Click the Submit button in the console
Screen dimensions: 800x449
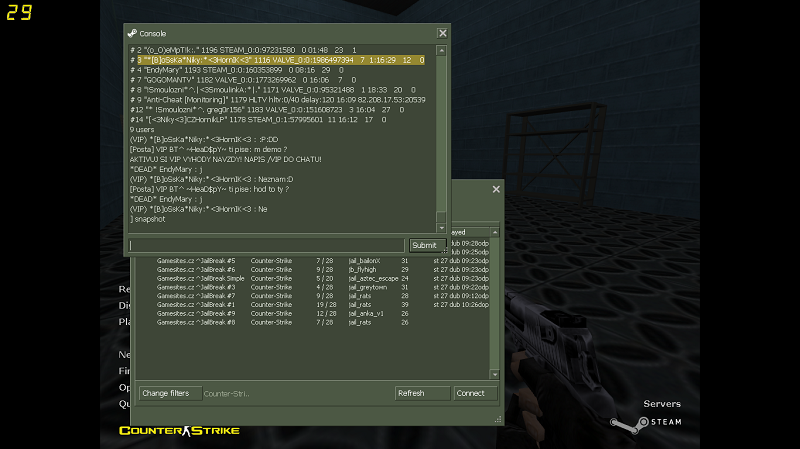point(428,245)
